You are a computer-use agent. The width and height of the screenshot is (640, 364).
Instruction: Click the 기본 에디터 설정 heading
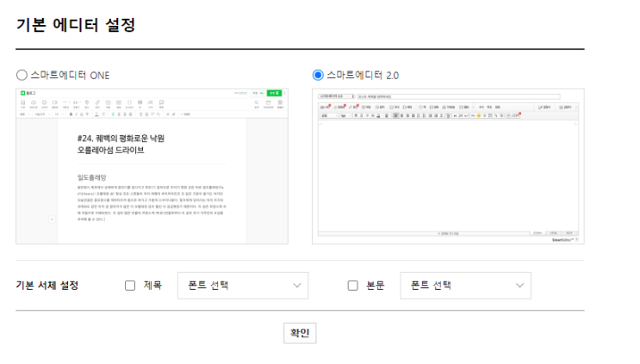[x=76, y=25]
